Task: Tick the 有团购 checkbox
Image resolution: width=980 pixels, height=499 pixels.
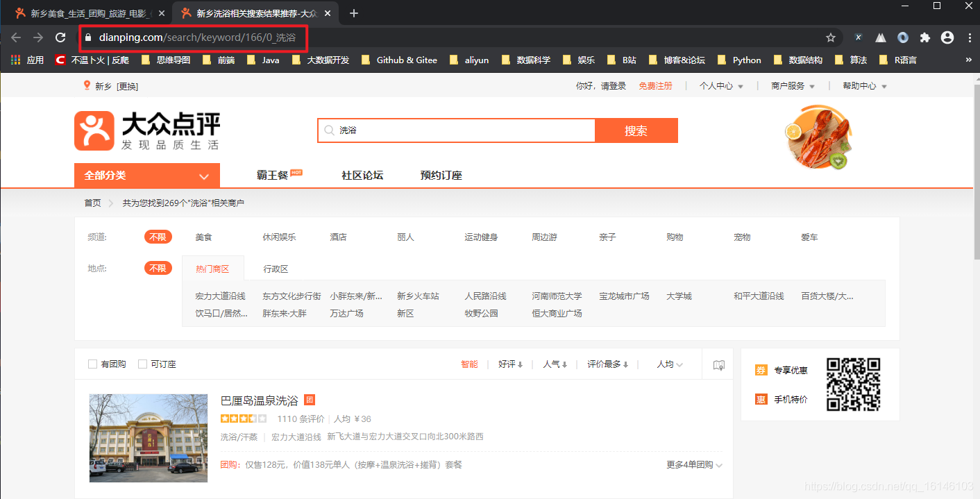Action: pos(92,364)
